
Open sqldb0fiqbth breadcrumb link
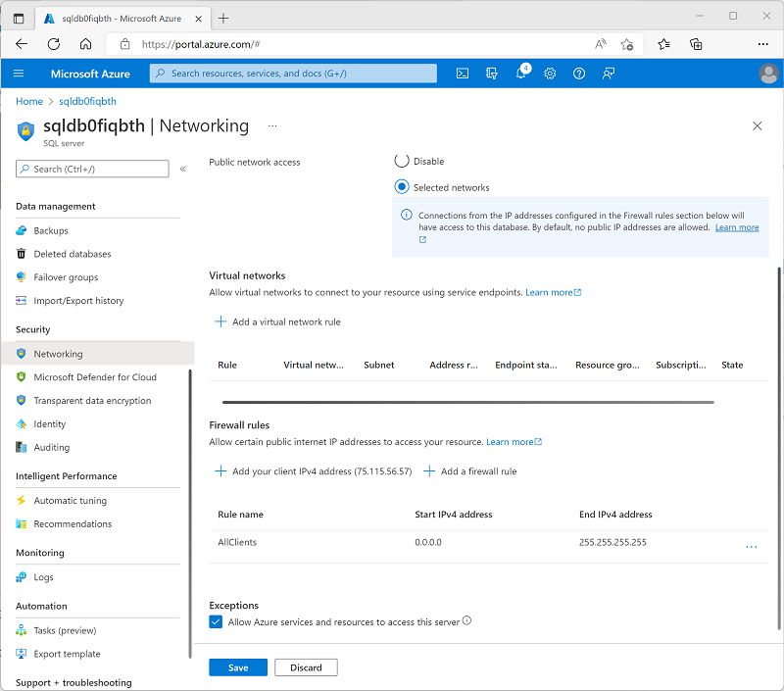pyautogui.click(x=87, y=102)
